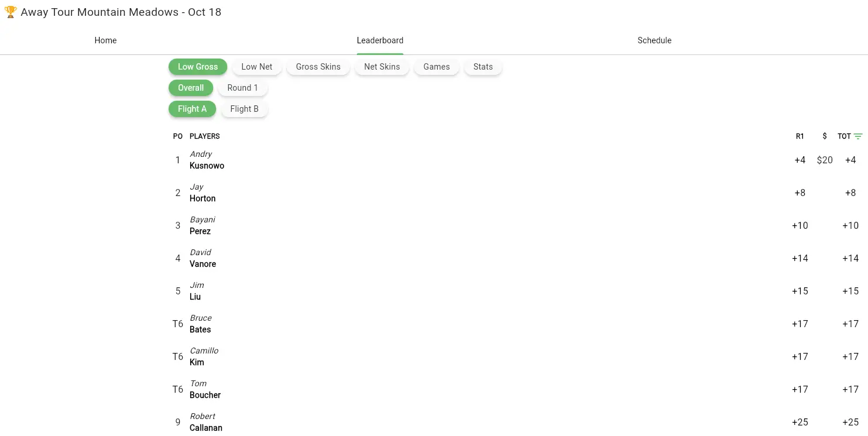Open the Home tab

point(105,40)
